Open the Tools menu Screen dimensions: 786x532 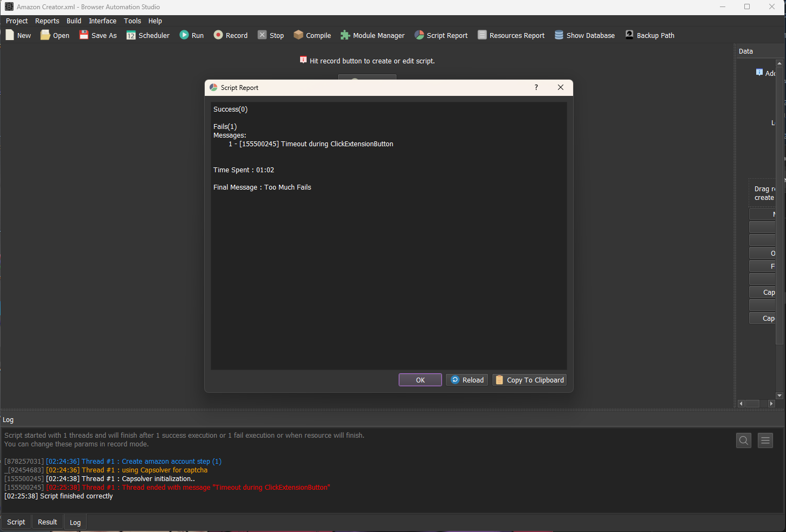[132, 21]
